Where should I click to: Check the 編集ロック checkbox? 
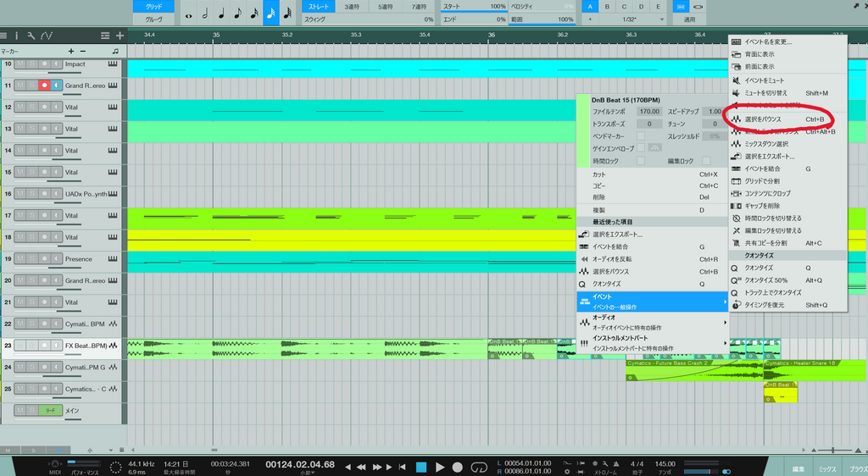pyautogui.click(x=706, y=161)
